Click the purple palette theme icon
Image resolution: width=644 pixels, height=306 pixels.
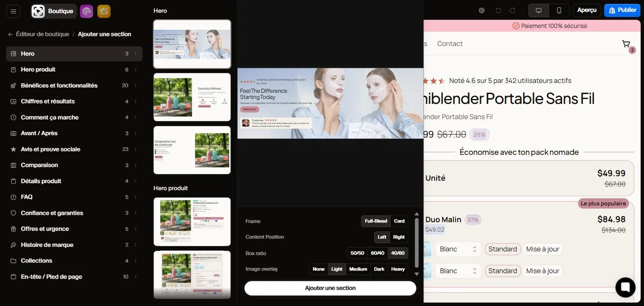86,11
